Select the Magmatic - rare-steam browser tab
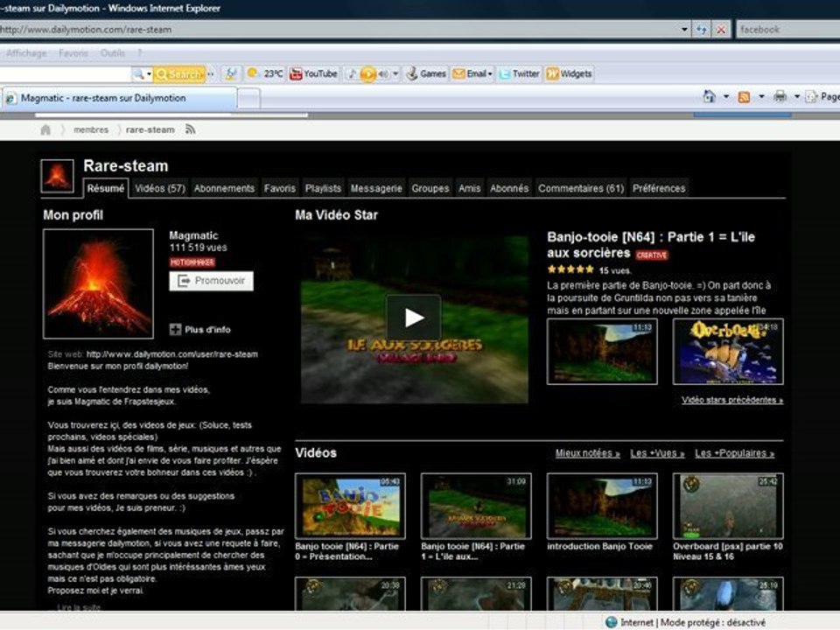 119,98
